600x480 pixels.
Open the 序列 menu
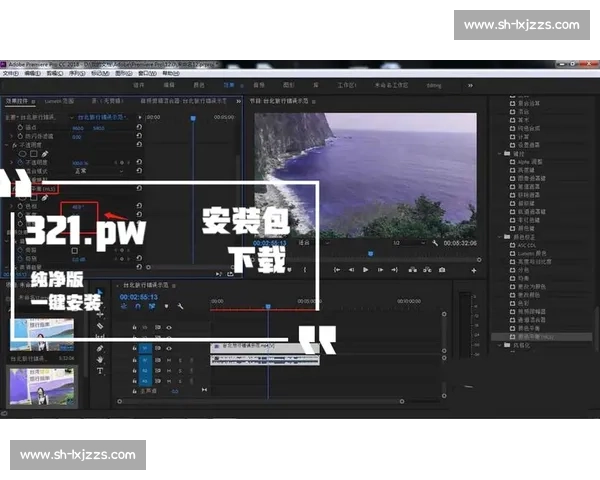point(77,73)
